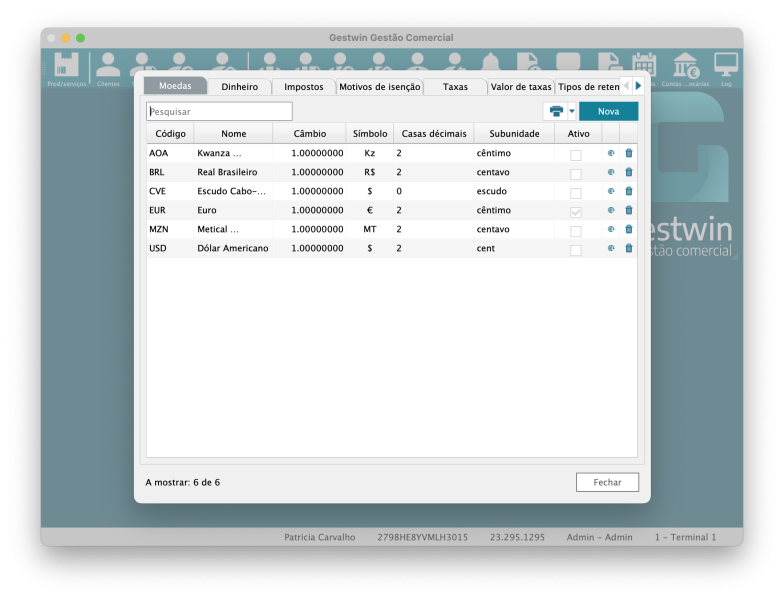Switch to the Impostos tab
This screenshot has width=784, height=600.
click(x=303, y=87)
